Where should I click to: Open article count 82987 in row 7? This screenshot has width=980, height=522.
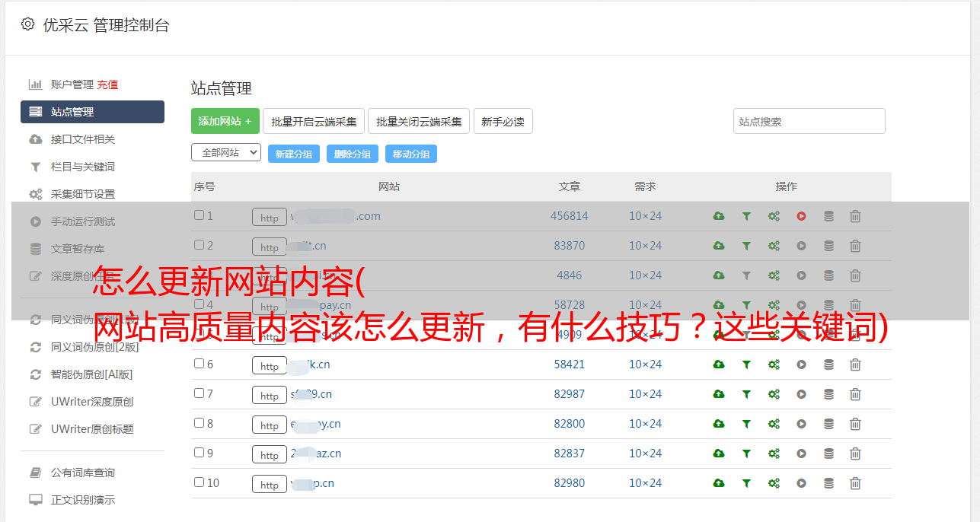(x=570, y=394)
